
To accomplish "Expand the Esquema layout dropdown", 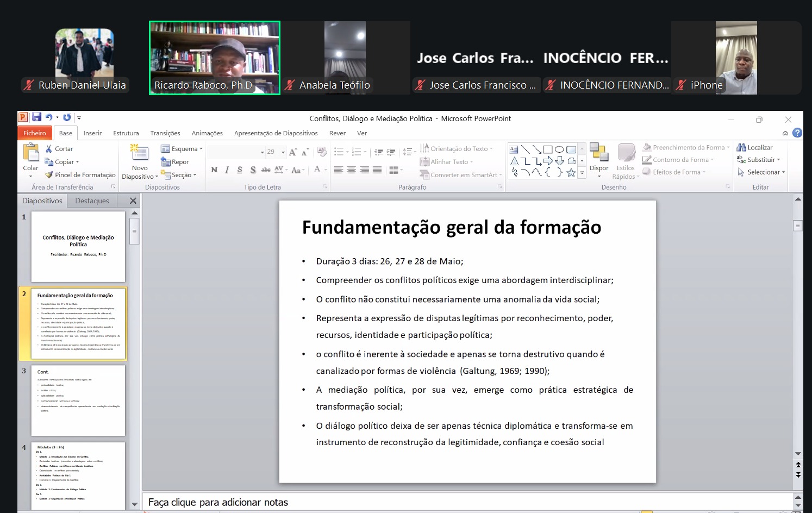I will (182, 148).
